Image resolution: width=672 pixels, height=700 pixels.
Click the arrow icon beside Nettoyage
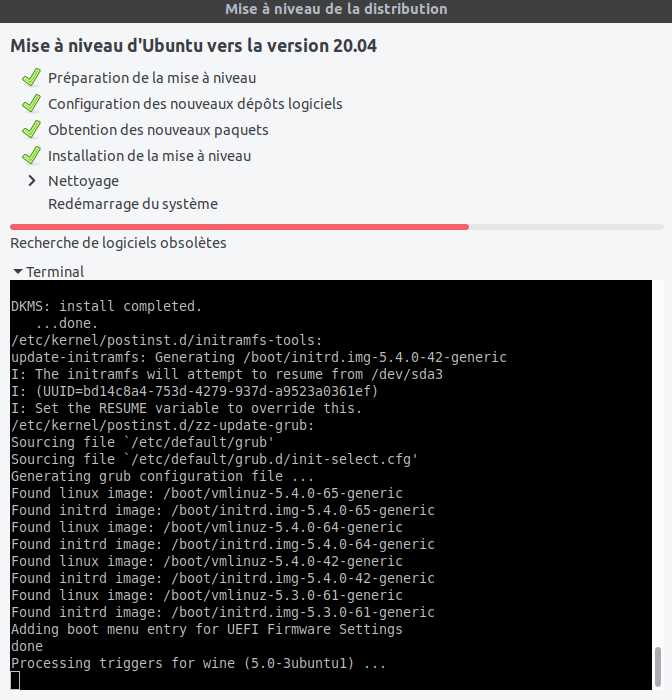tap(31, 181)
